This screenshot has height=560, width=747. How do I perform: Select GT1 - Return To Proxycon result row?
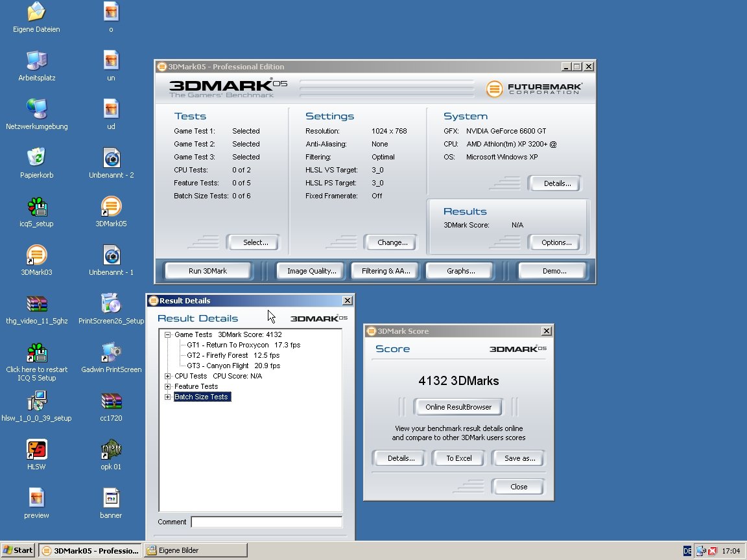pyautogui.click(x=243, y=345)
